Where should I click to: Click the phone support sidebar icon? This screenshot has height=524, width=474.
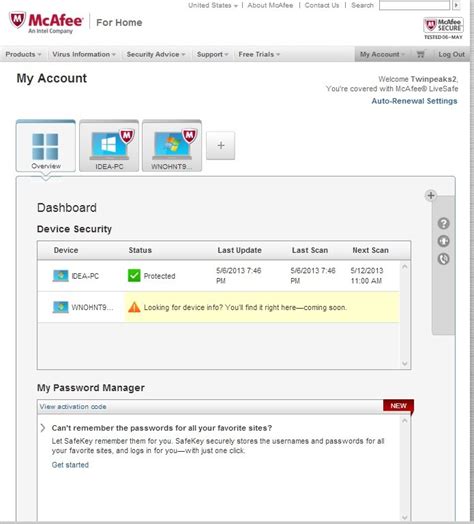444,259
